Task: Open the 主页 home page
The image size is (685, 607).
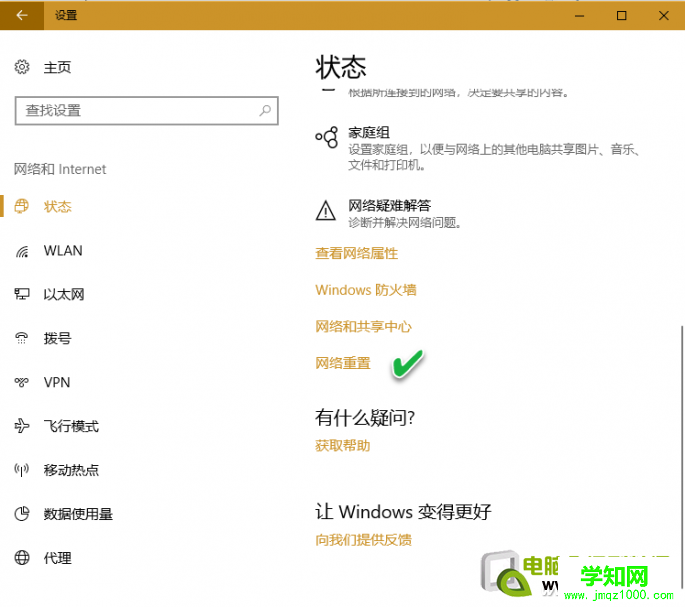Action: click(x=57, y=67)
